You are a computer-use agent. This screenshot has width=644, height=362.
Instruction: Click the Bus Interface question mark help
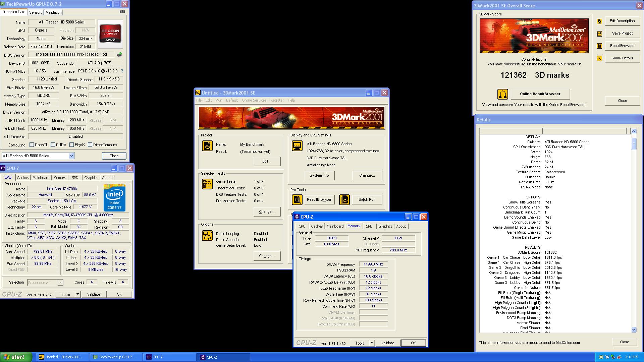[122, 71]
